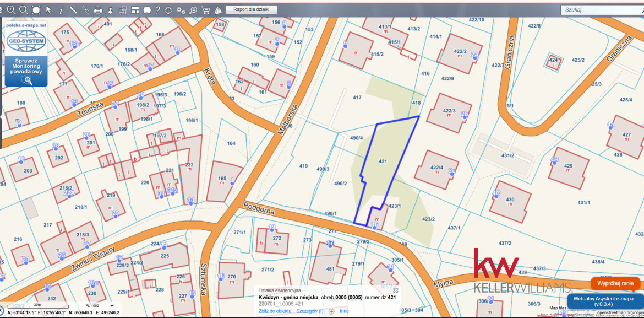The width and height of the screenshot is (644, 318).
Task: Open the shopping cart icon
Action: [206, 10]
